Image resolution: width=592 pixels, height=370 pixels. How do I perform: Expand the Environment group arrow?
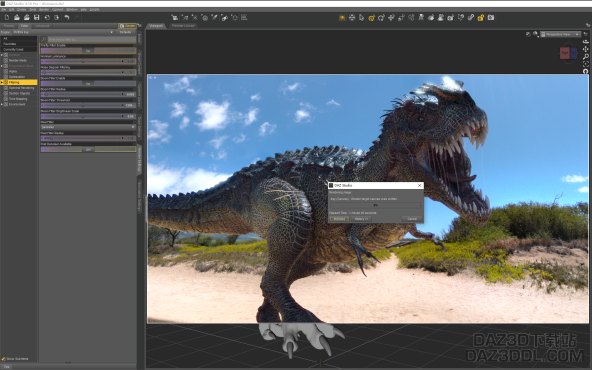coord(2,104)
